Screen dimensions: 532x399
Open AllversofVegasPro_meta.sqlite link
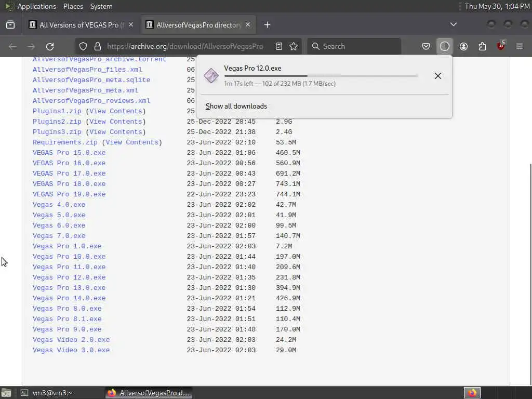[x=91, y=80]
